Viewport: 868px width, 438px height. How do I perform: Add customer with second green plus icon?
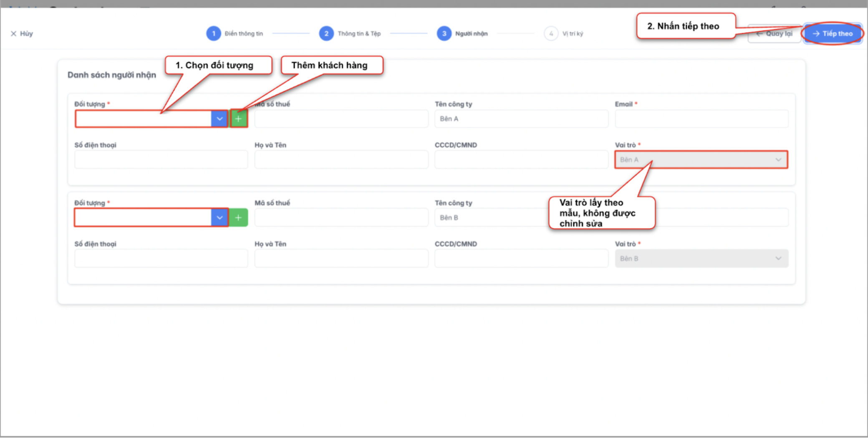(238, 218)
